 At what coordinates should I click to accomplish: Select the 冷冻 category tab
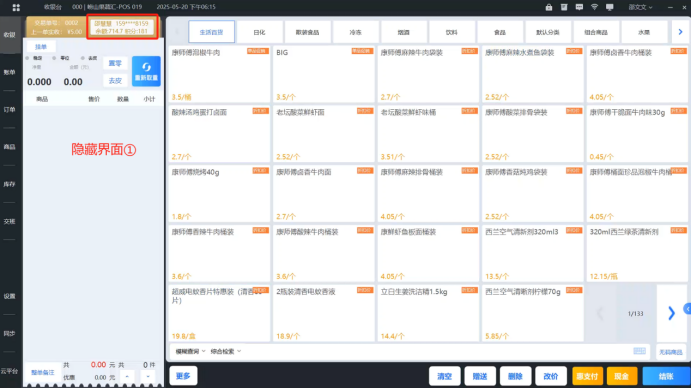pyautogui.click(x=355, y=32)
